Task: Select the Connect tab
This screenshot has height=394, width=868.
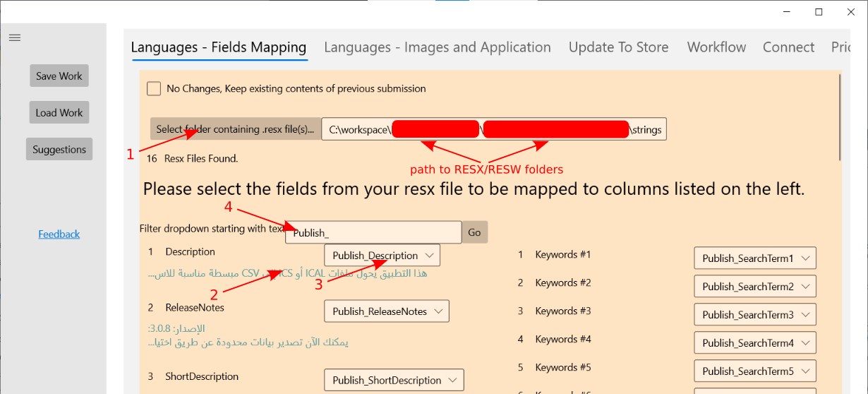Action: pos(788,47)
